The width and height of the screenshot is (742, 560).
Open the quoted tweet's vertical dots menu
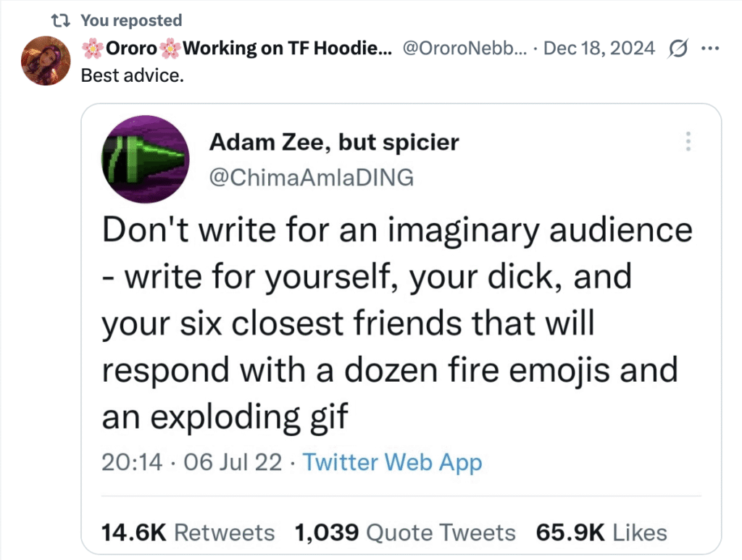[688, 141]
